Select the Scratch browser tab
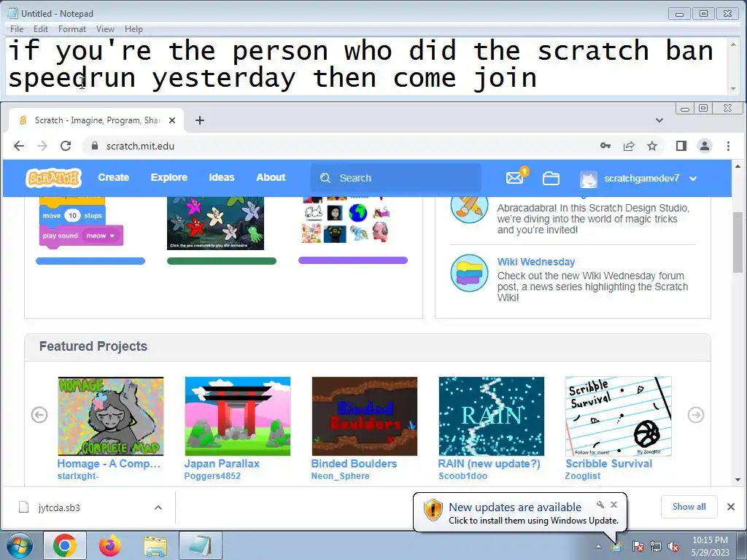Viewport: 747px width, 560px height. pyautogui.click(x=96, y=120)
